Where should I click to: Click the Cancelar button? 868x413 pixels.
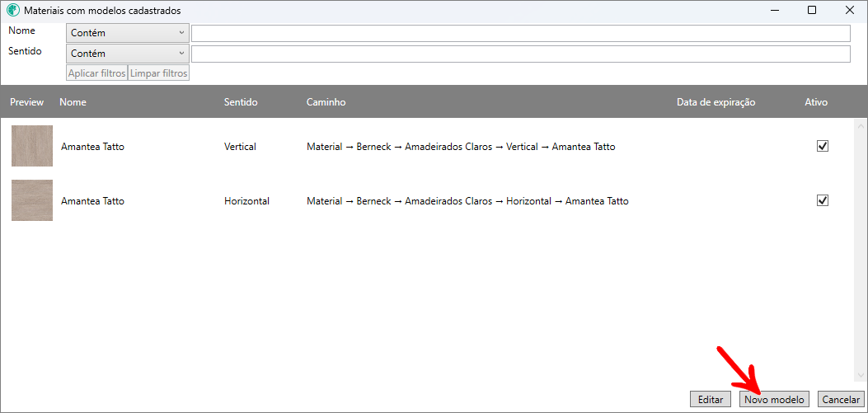click(x=840, y=399)
